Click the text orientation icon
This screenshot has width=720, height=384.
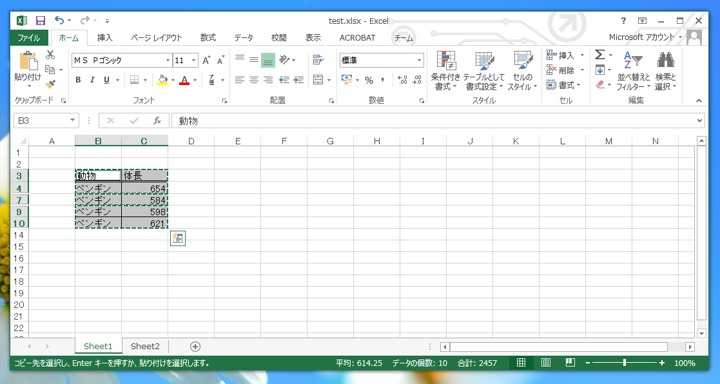pos(285,59)
